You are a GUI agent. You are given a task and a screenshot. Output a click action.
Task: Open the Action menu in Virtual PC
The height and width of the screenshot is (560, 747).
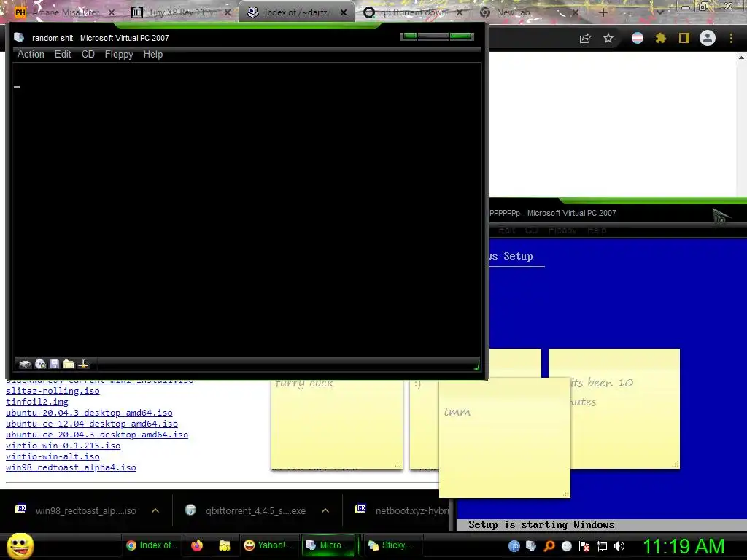click(x=31, y=54)
